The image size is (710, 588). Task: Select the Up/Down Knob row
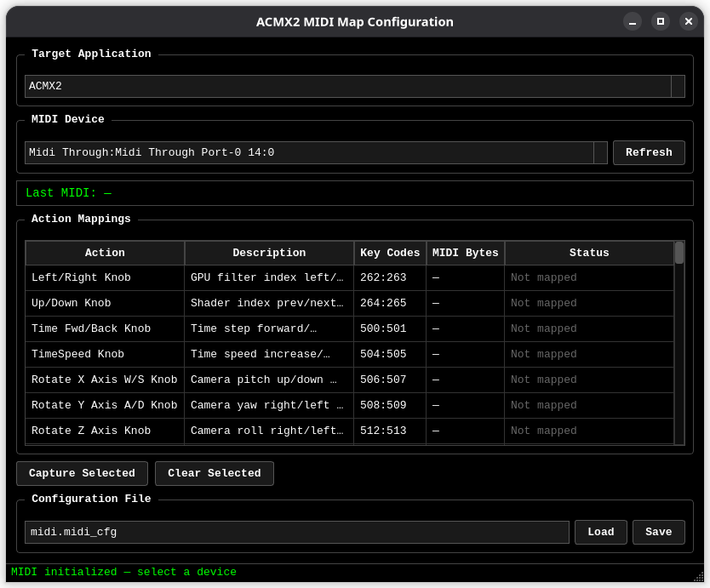coord(350,303)
